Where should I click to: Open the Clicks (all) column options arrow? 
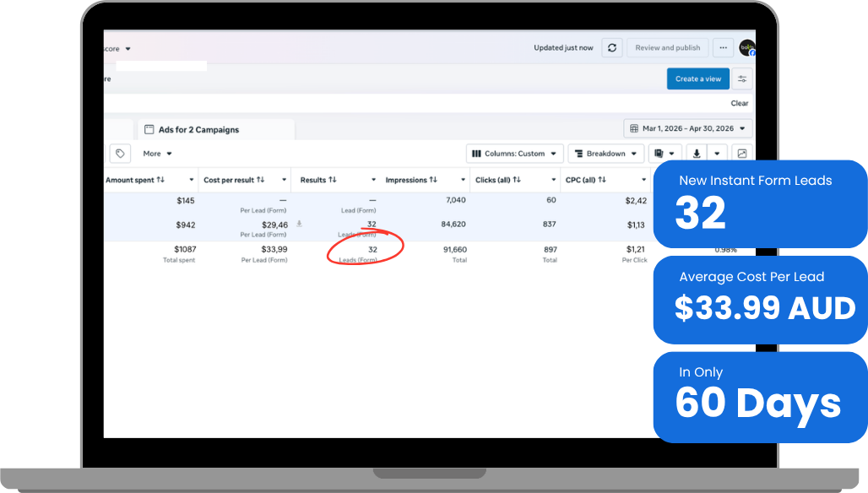pos(553,180)
